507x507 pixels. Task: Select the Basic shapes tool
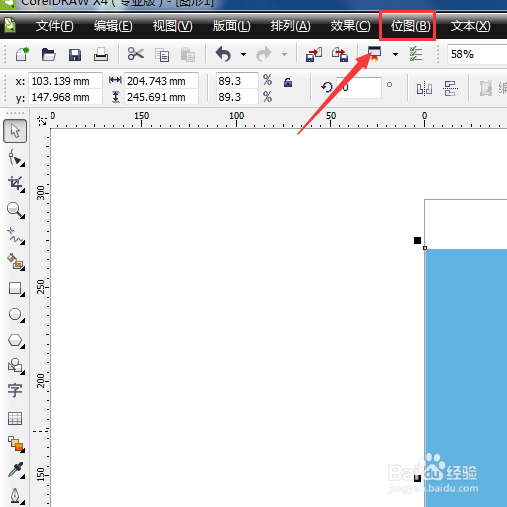pyautogui.click(x=15, y=366)
